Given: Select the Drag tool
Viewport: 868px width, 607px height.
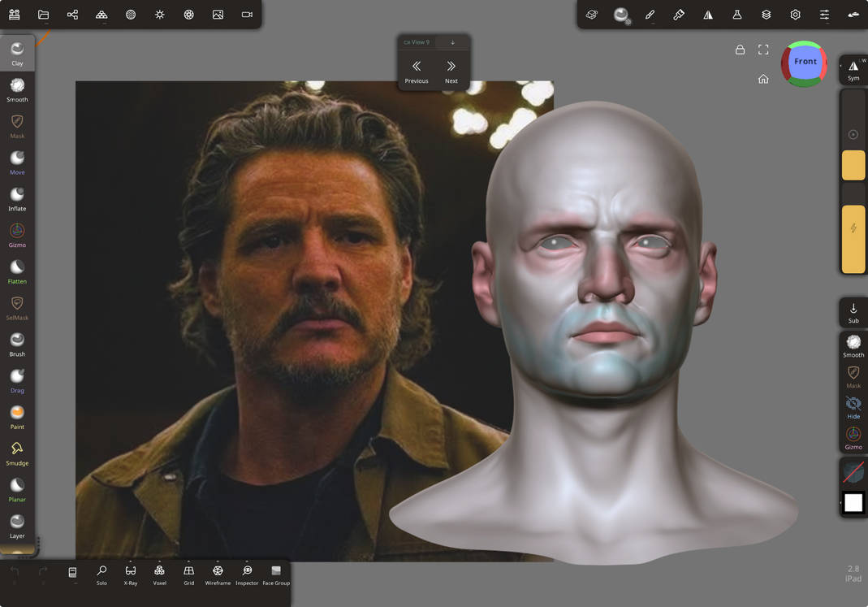Looking at the screenshot, I should tap(17, 380).
